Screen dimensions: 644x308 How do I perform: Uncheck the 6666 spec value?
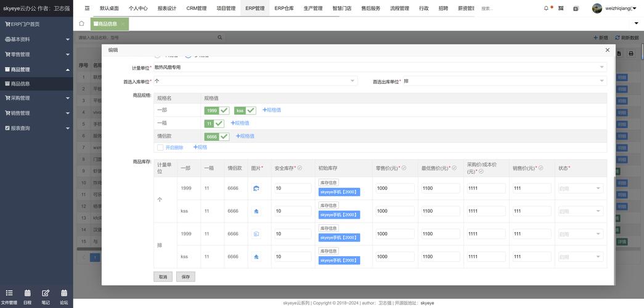click(x=224, y=136)
